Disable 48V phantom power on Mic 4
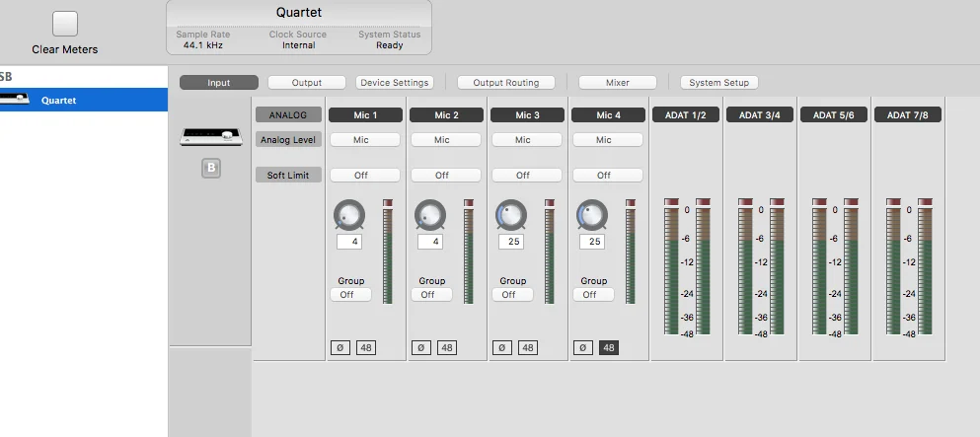The image size is (980, 437). [609, 348]
